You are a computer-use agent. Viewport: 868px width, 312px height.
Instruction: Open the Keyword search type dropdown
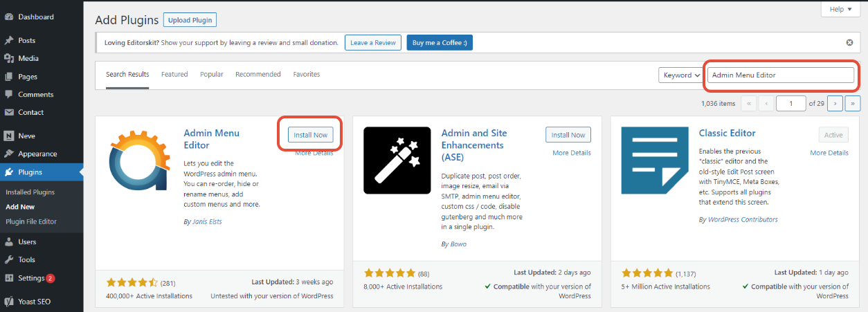point(680,75)
